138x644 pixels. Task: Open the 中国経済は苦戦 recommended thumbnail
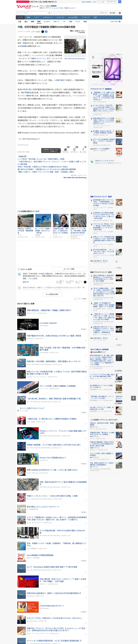pos(61,220)
